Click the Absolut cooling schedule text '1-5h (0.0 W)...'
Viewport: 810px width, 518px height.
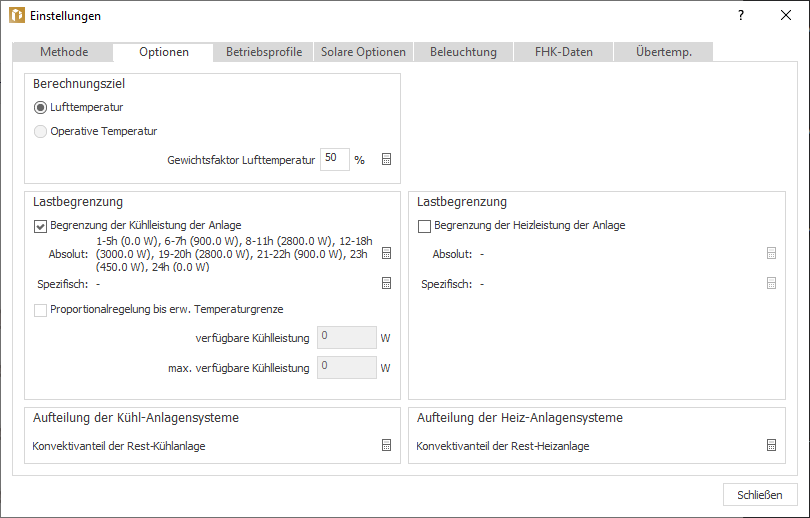235,254
